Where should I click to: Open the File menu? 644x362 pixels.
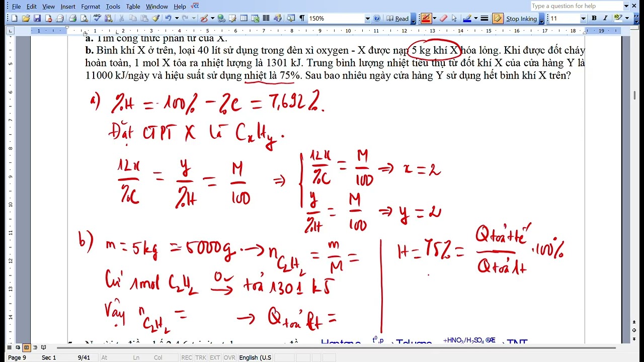16,7
